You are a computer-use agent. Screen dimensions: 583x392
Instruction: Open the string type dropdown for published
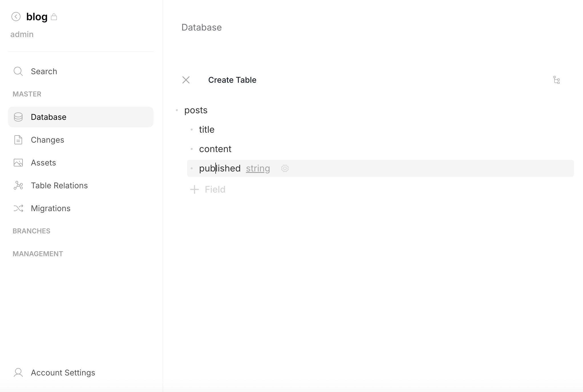coord(258,168)
